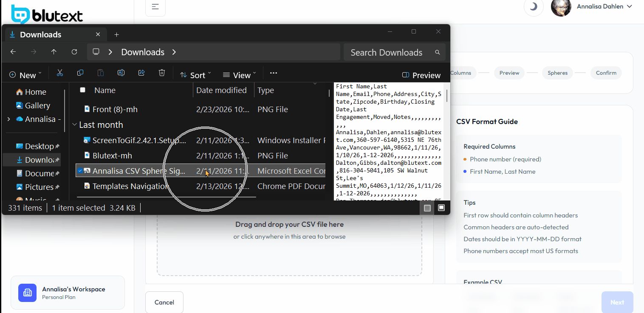Go up one folder level
This screenshot has height=313, width=644.
click(54, 52)
